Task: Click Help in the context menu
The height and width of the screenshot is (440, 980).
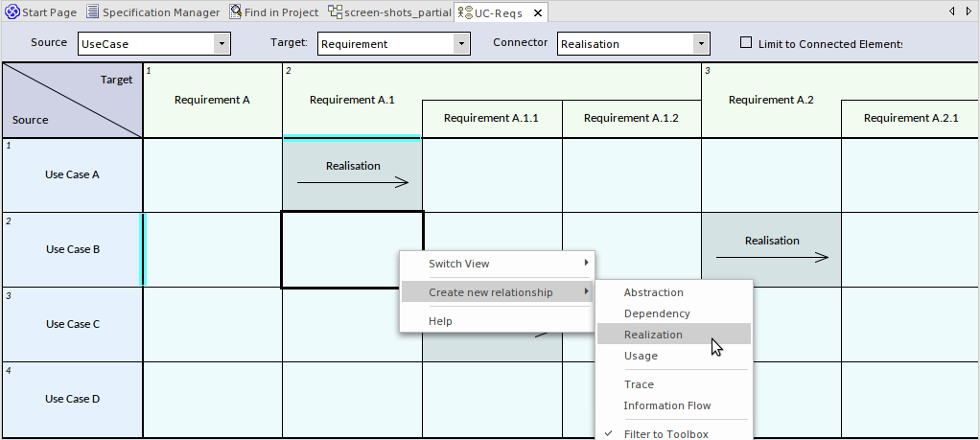Action: (440, 321)
